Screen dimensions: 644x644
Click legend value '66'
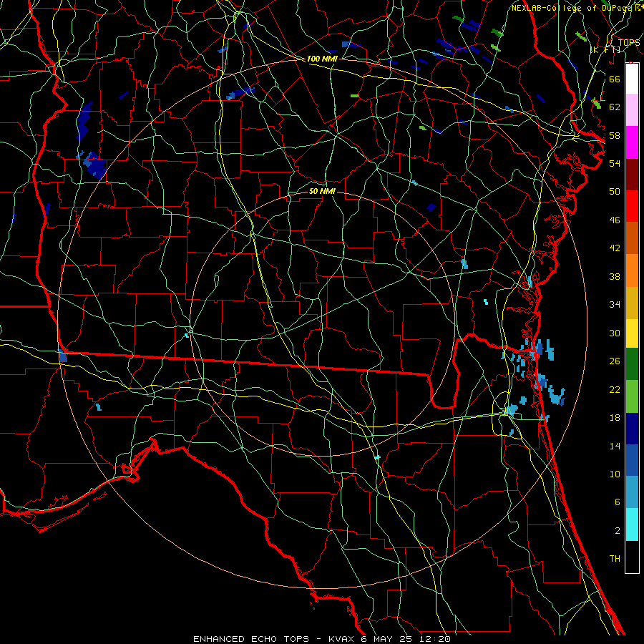point(615,79)
